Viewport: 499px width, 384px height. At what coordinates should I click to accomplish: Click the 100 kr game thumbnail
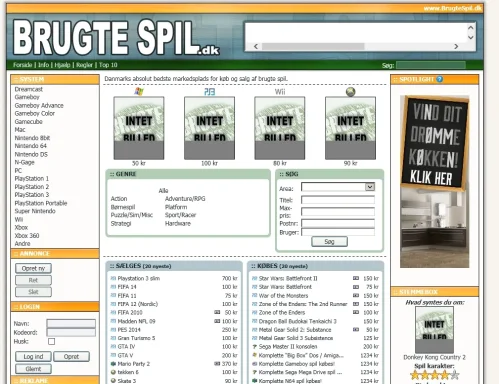coord(209,128)
